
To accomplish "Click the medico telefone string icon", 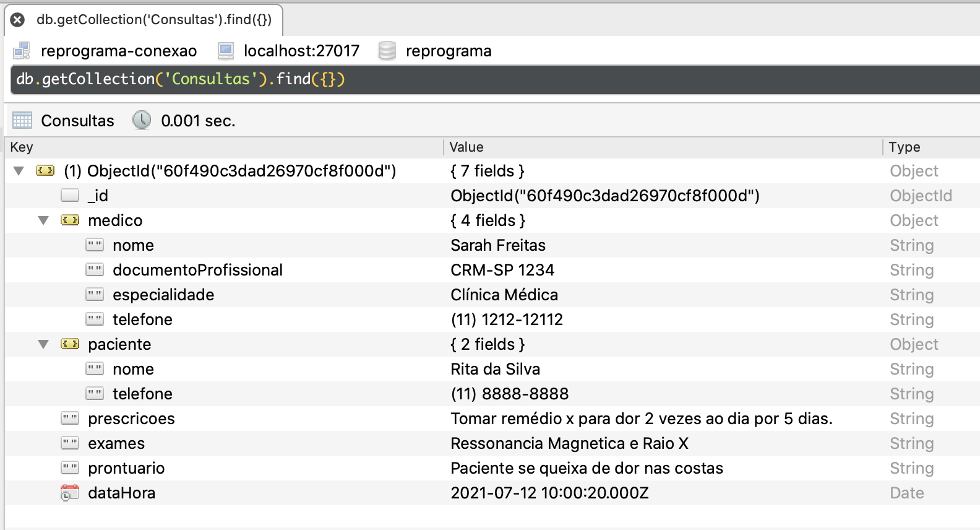I will pyautogui.click(x=95, y=319).
